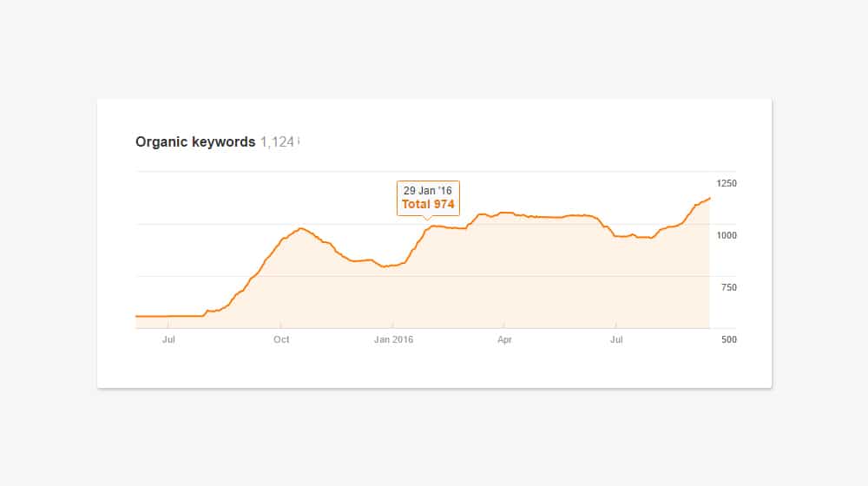This screenshot has width=868, height=486.
Task: Click the line's peak above Oct
Action: click(300, 228)
